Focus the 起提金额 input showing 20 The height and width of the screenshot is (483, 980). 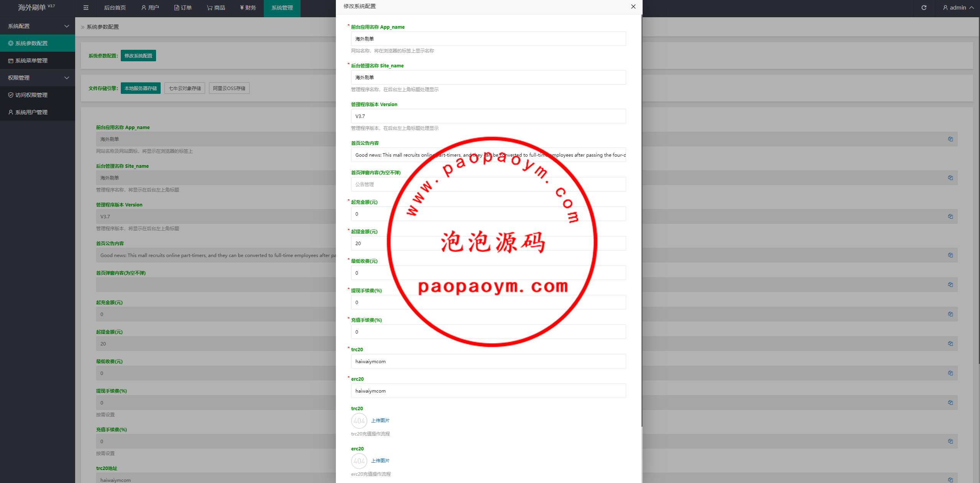pos(488,243)
